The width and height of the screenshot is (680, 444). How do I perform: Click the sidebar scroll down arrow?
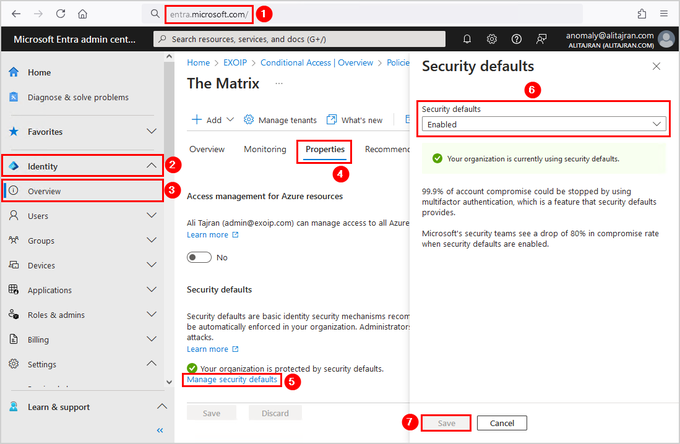[x=169, y=382]
